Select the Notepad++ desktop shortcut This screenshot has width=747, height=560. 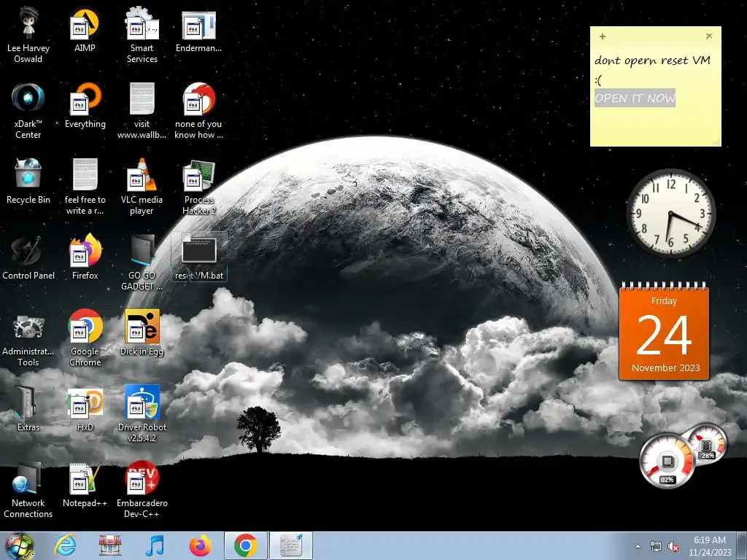click(x=85, y=486)
